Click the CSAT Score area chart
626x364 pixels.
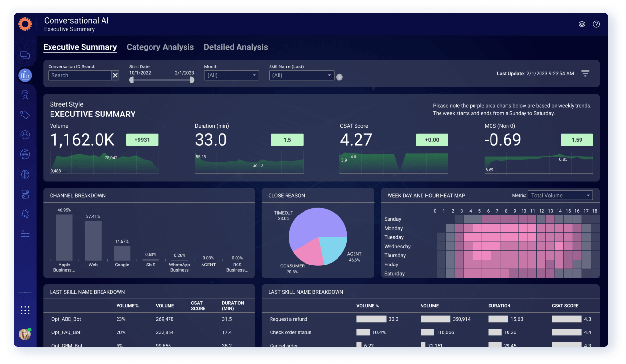[x=394, y=163]
